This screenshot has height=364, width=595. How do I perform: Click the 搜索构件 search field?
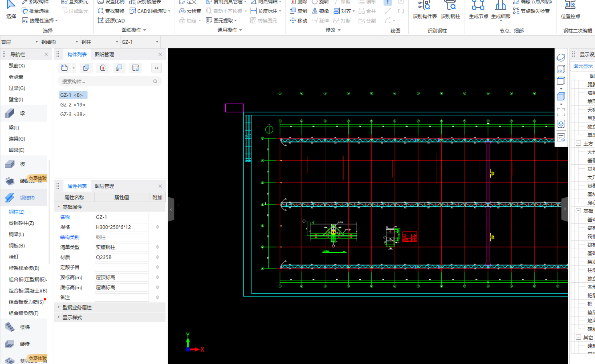pyautogui.click(x=110, y=81)
